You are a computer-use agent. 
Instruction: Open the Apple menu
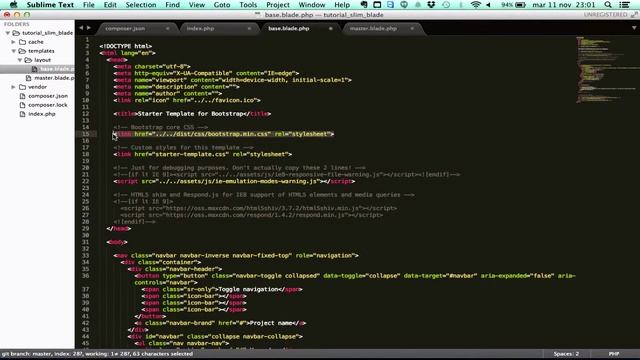pos(13,5)
